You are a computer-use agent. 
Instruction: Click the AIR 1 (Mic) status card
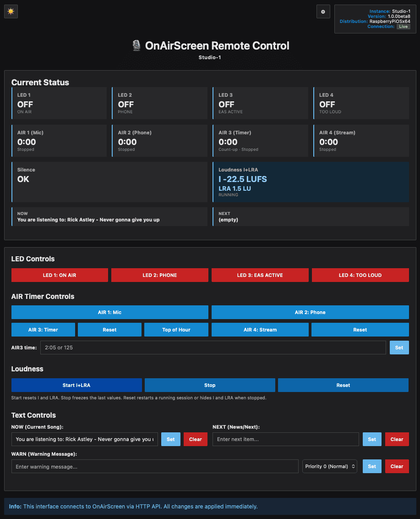click(59, 141)
